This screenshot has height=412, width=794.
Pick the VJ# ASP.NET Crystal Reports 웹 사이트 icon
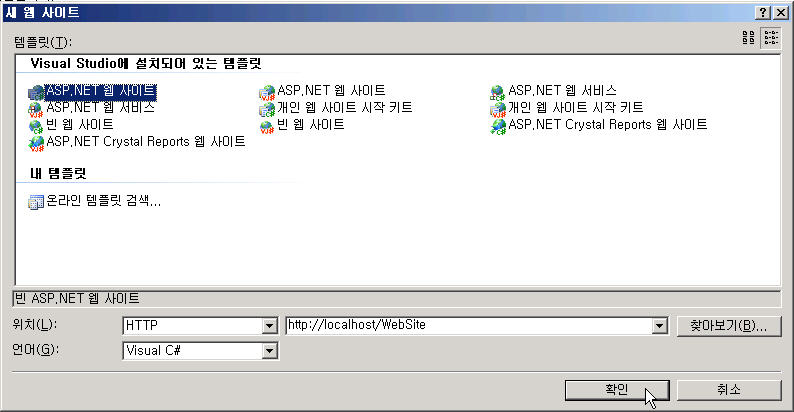[x=36, y=143]
